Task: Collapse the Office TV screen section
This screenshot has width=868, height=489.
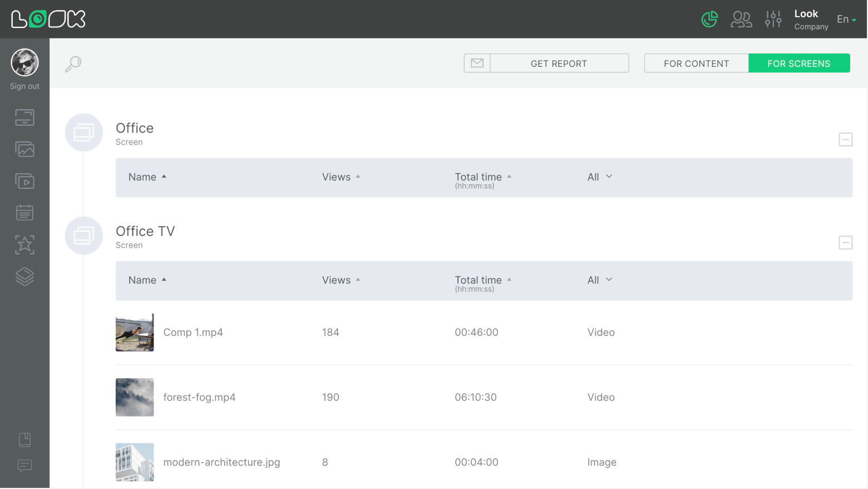Action: (845, 242)
